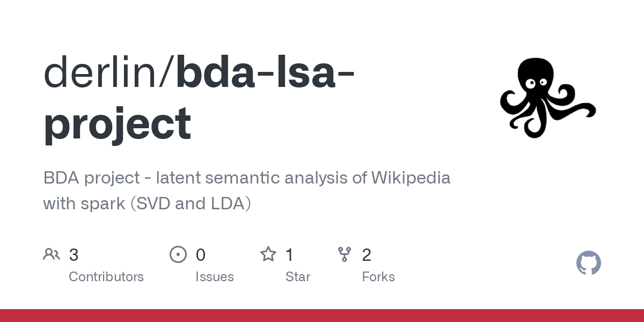Click the bold word project in title
The image size is (644, 322).
tap(117, 123)
